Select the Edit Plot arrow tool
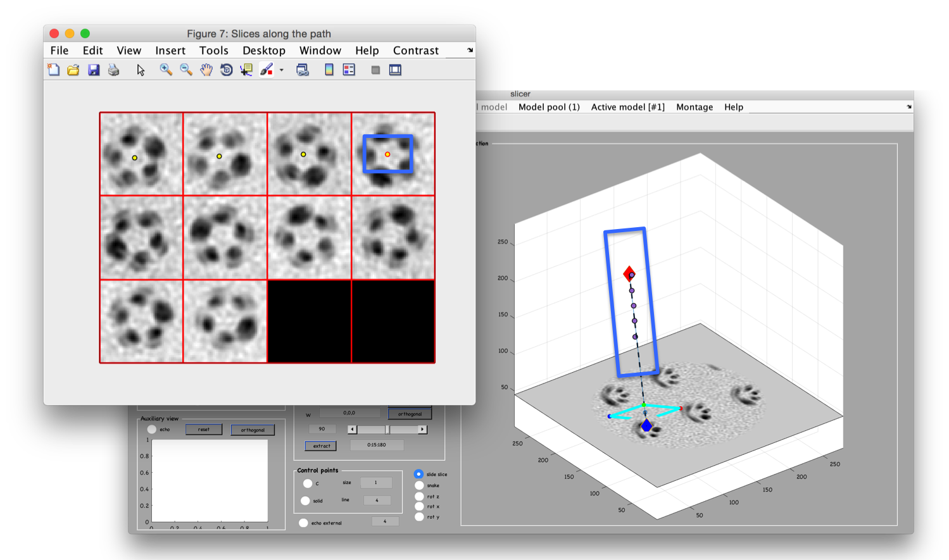The image size is (949, 560). (x=141, y=70)
